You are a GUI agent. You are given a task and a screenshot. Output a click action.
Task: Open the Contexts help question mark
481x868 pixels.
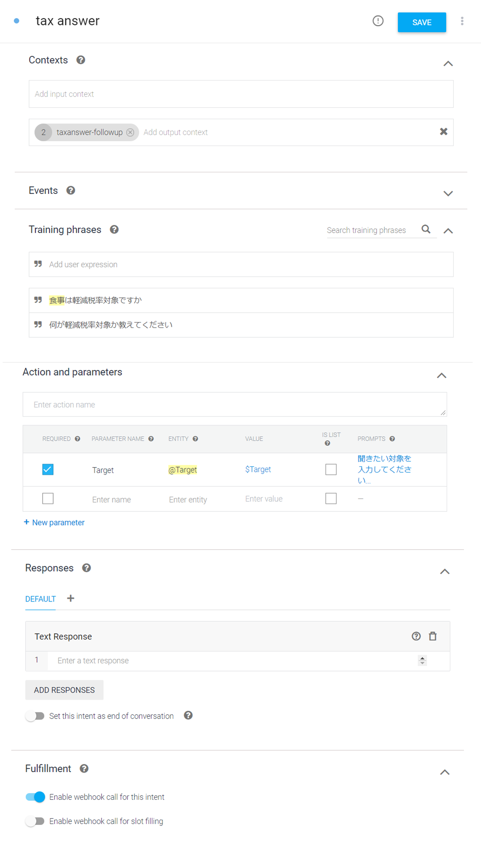click(x=81, y=60)
